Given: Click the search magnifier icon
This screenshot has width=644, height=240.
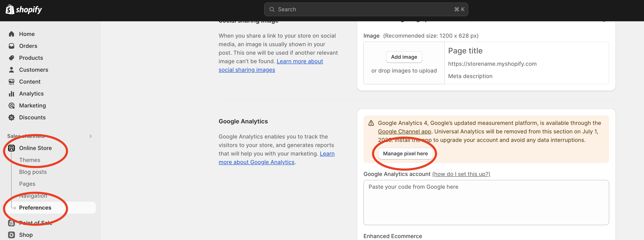Looking at the screenshot, I should pos(272,10).
